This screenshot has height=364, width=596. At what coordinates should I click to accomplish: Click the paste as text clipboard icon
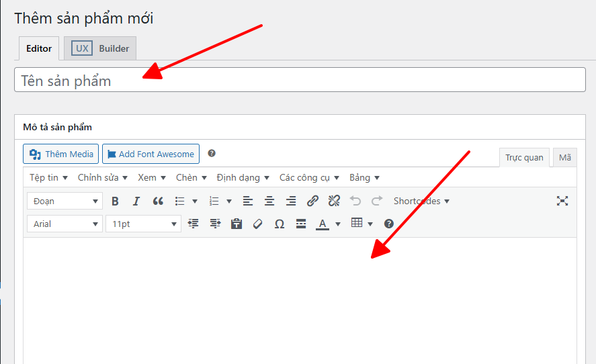237,224
